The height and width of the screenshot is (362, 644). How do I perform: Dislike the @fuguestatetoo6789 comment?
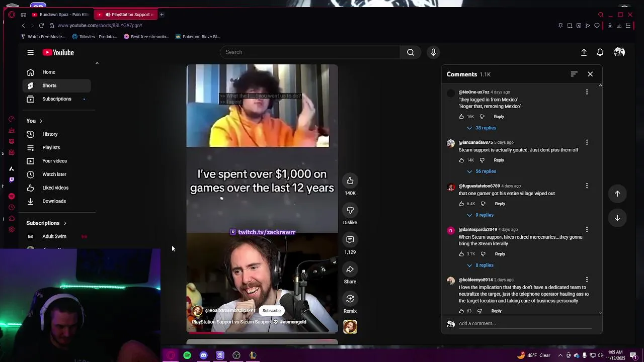click(x=483, y=204)
